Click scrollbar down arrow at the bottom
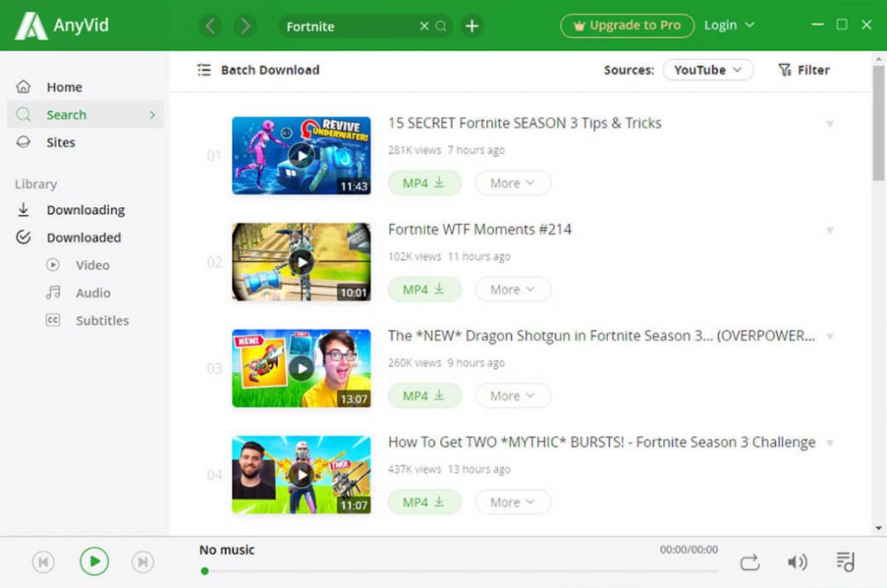The width and height of the screenshot is (887, 588). click(878, 528)
